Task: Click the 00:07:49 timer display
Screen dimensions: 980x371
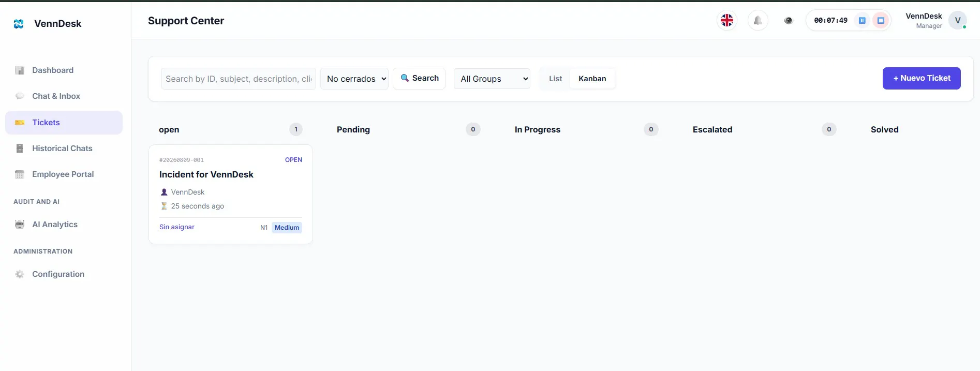Action: click(830, 21)
